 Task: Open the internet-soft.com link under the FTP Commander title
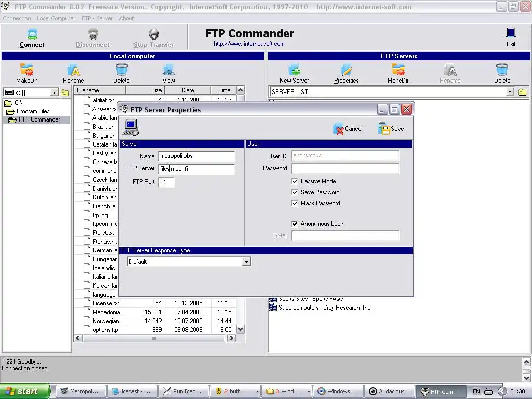[x=249, y=44]
